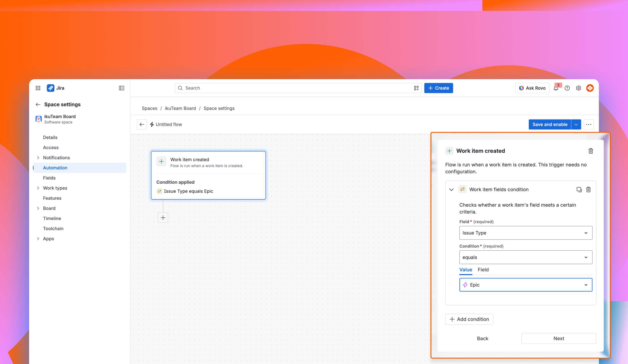Open the Space settings breadcrumb link
This screenshot has height=364, width=628.
click(x=219, y=108)
